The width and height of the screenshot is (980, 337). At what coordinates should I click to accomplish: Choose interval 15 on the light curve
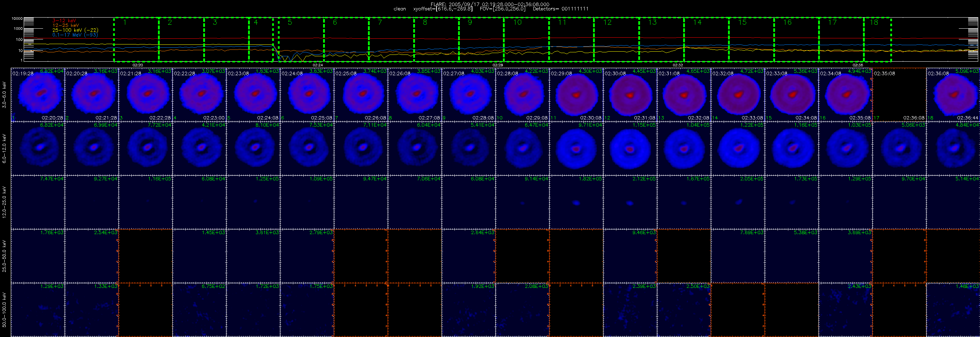click(751, 39)
